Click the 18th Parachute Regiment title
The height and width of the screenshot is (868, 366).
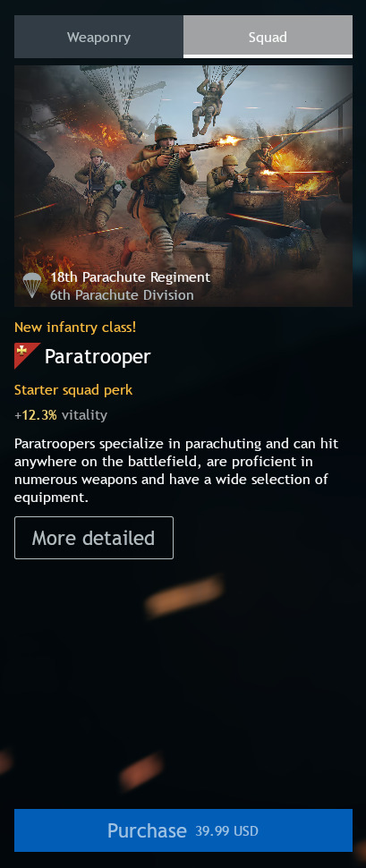tap(130, 277)
